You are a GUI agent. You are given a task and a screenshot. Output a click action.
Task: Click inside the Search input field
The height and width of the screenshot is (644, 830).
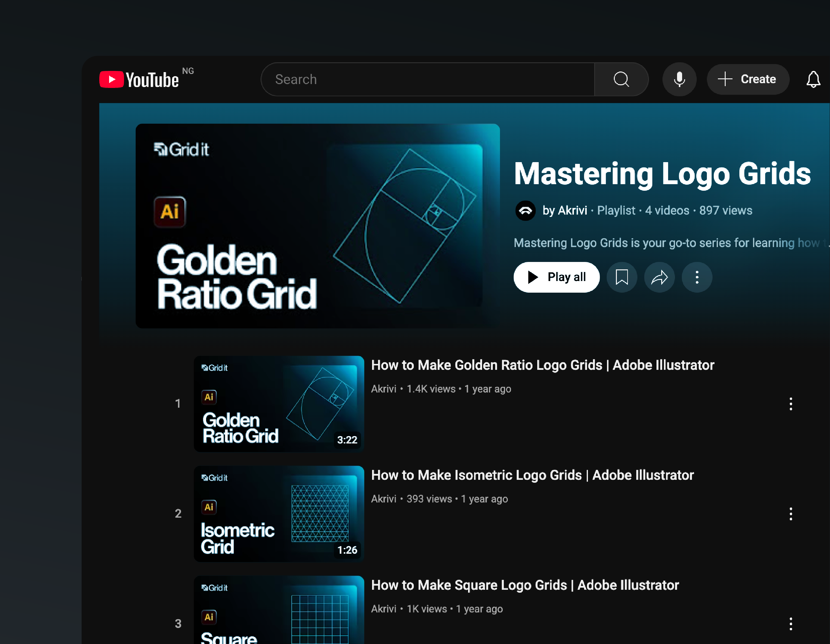point(428,79)
